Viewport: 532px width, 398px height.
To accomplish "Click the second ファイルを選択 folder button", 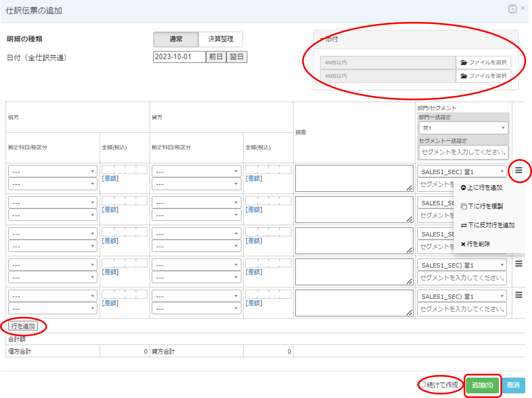I will (483, 76).
